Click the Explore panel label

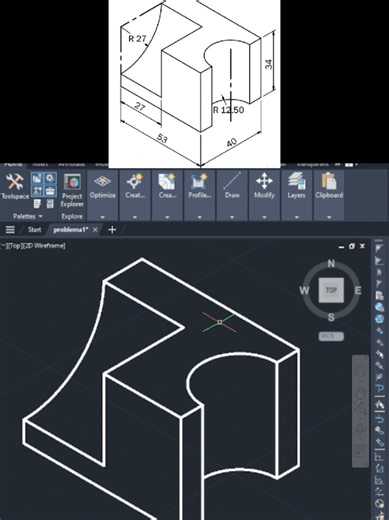coord(72,216)
